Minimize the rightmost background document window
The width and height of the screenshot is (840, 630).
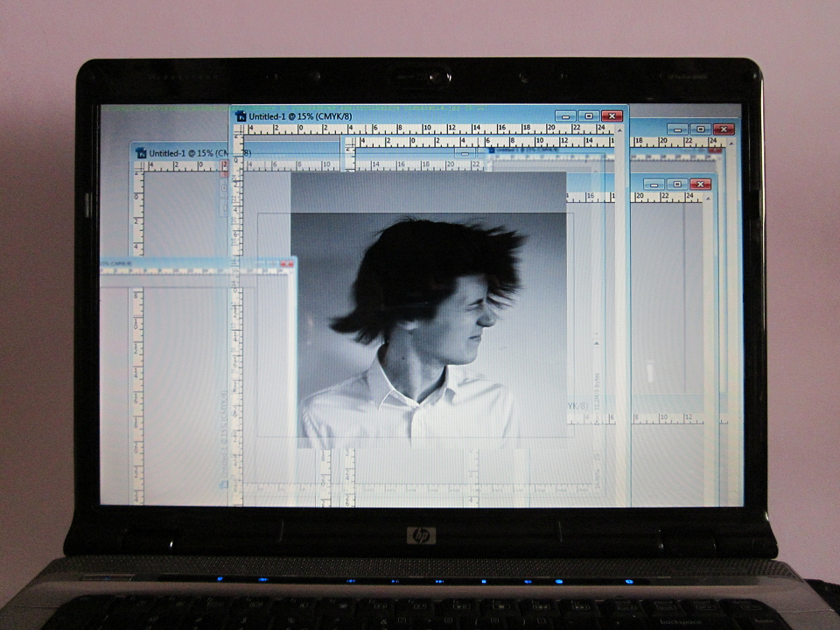tap(677, 129)
